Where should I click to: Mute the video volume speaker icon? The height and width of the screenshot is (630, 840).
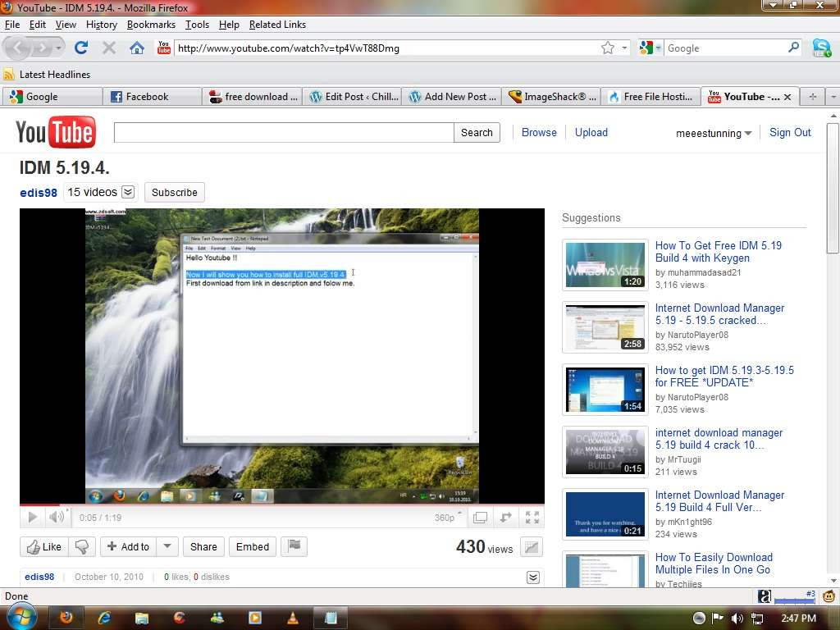(x=56, y=517)
